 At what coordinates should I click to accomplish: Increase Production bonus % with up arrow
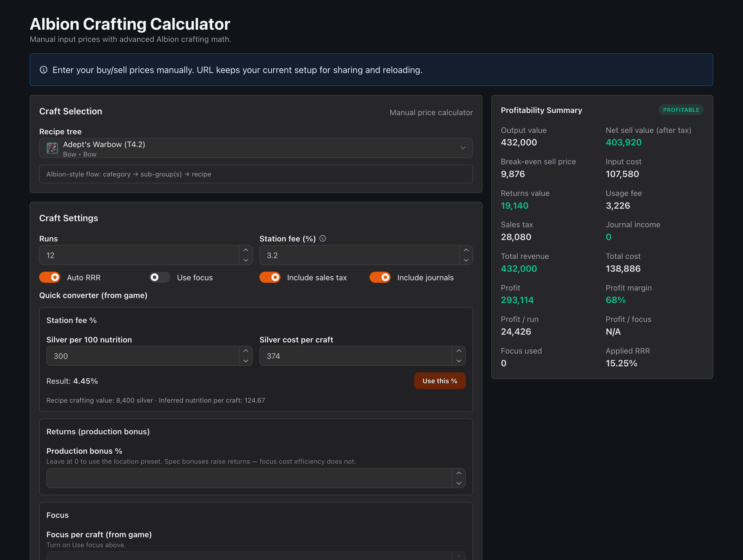(459, 473)
